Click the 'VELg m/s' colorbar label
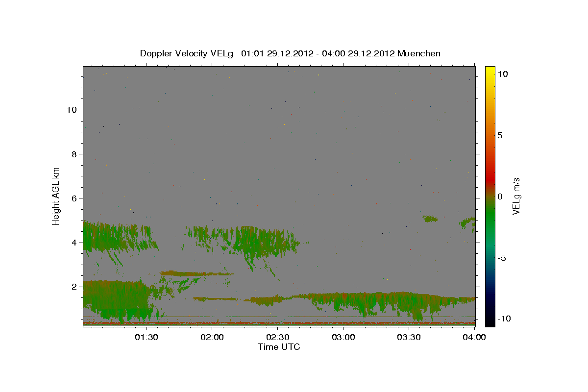The width and height of the screenshot is (588, 392). tap(516, 196)
